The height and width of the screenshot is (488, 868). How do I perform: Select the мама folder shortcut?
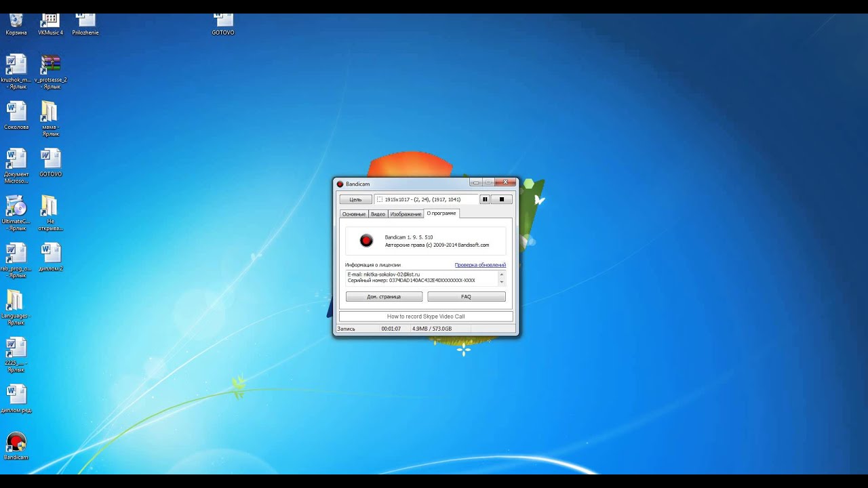tap(51, 119)
